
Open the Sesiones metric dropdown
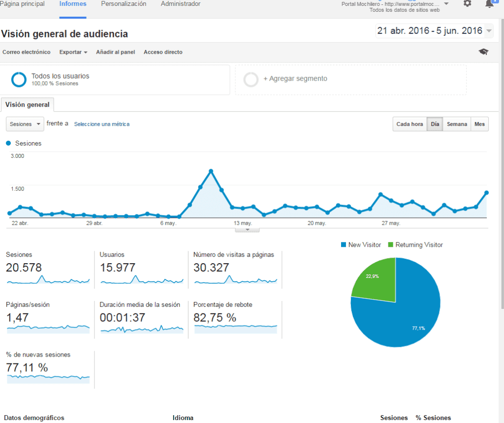click(x=25, y=124)
